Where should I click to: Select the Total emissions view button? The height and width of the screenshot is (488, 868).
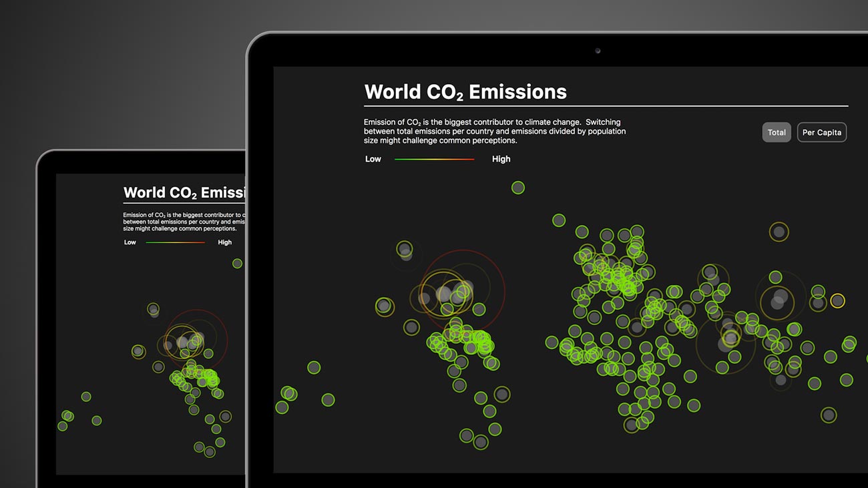pos(777,132)
